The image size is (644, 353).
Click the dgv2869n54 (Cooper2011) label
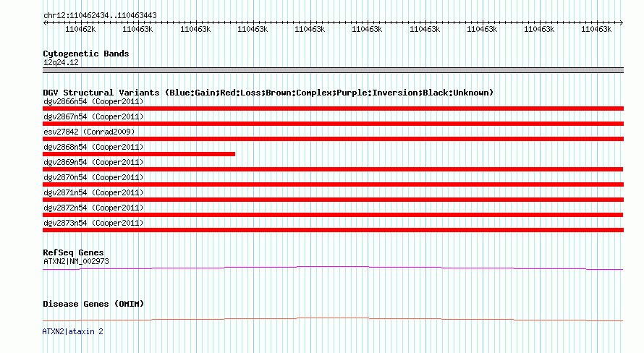pos(93,162)
